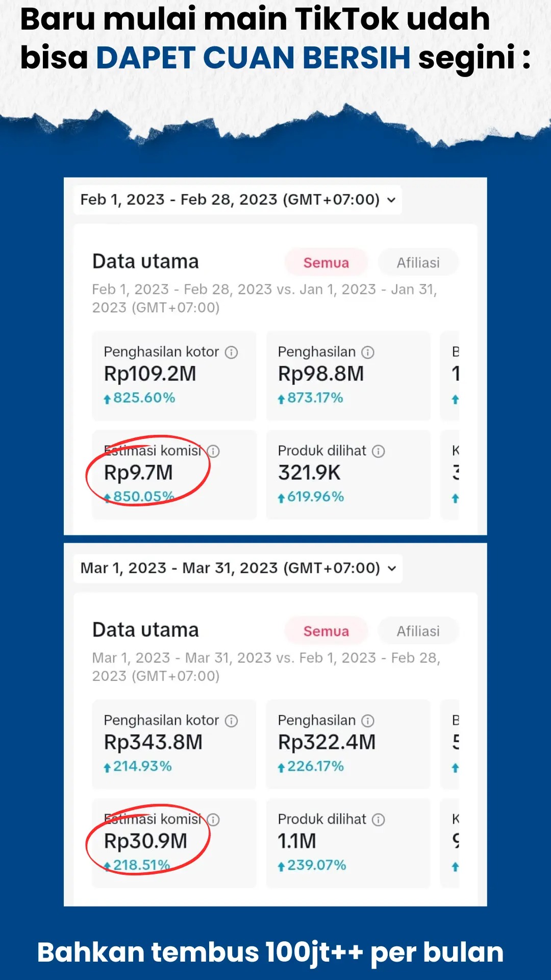
Task: Select Semua tab in February Data utama
Action: [x=326, y=262]
